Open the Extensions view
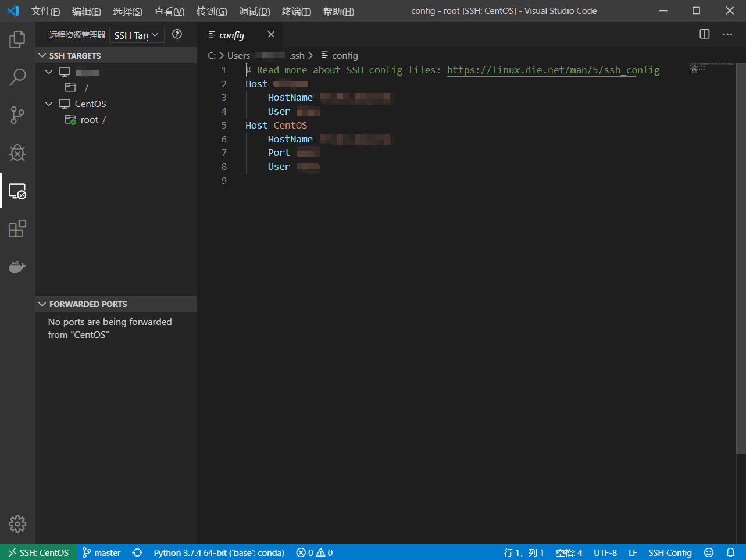The image size is (746, 560). coord(17,229)
